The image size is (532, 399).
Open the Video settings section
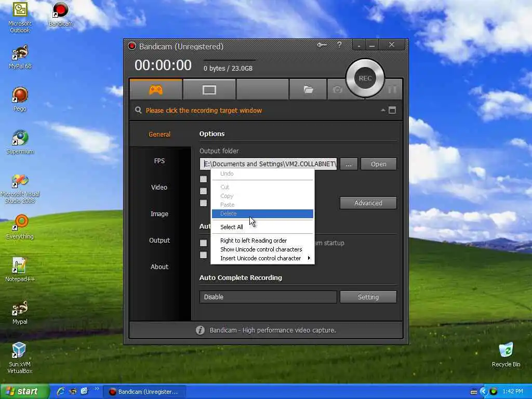[x=159, y=187]
